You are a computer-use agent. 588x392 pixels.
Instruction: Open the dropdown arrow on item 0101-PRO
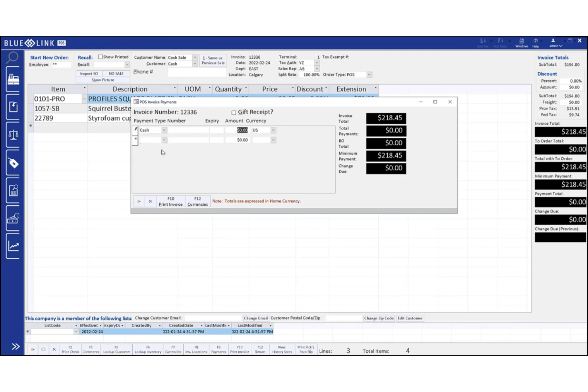tap(84, 99)
